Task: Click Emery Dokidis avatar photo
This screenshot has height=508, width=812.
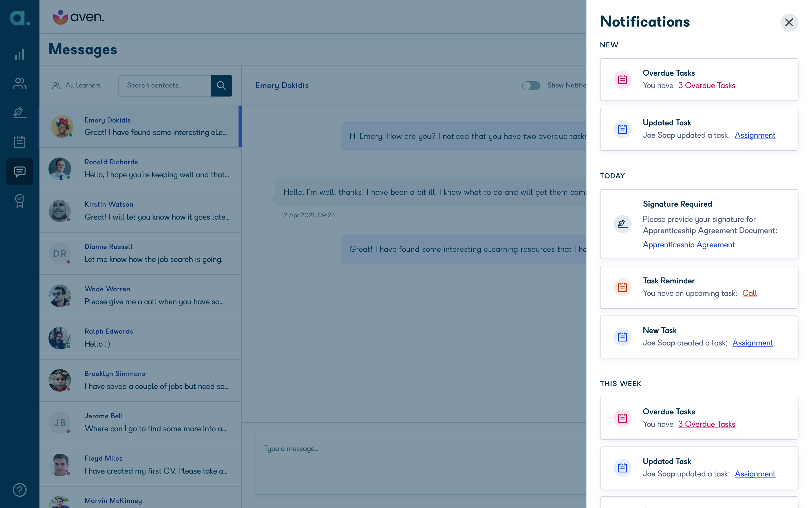Action: click(x=62, y=127)
